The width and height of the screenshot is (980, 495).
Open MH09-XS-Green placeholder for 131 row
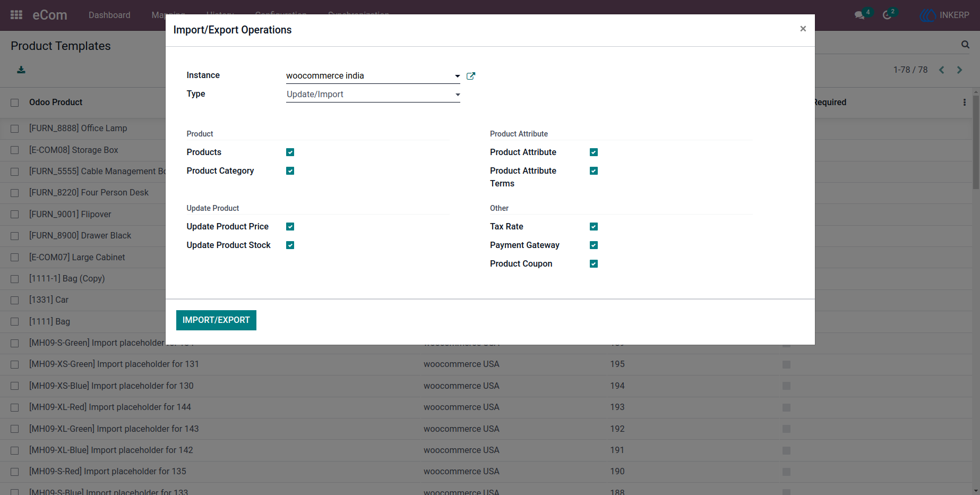click(114, 364)
